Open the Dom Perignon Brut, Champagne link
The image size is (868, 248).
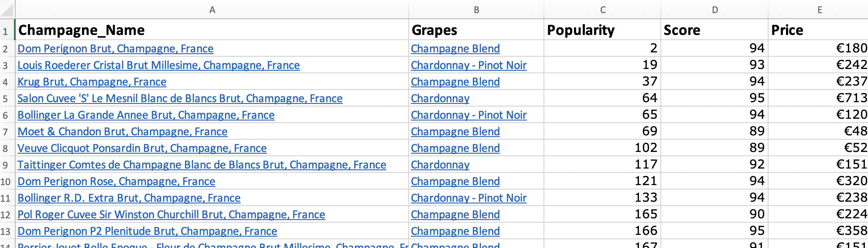[115, 48]
